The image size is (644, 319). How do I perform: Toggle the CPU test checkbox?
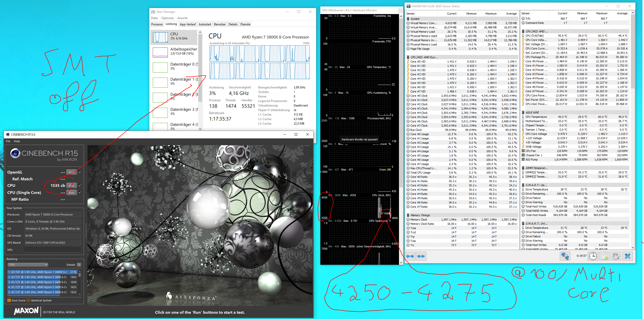point(80,185)
